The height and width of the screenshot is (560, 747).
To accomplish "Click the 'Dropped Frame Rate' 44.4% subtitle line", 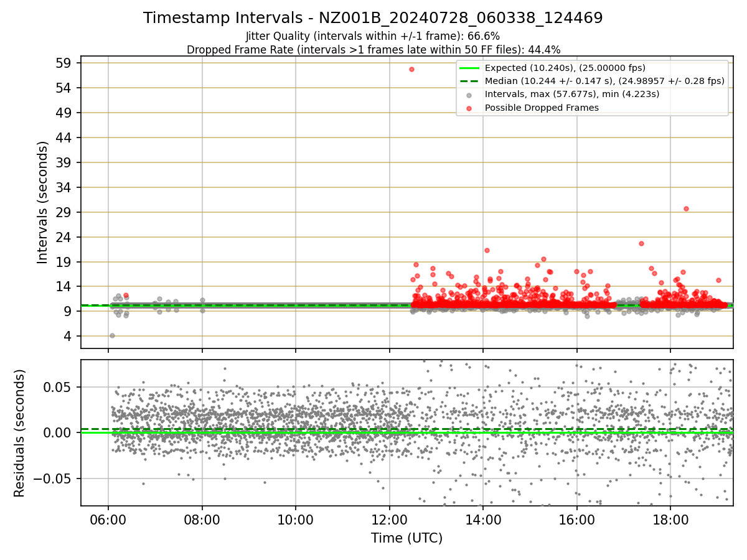I will click(x=374, y=49).
